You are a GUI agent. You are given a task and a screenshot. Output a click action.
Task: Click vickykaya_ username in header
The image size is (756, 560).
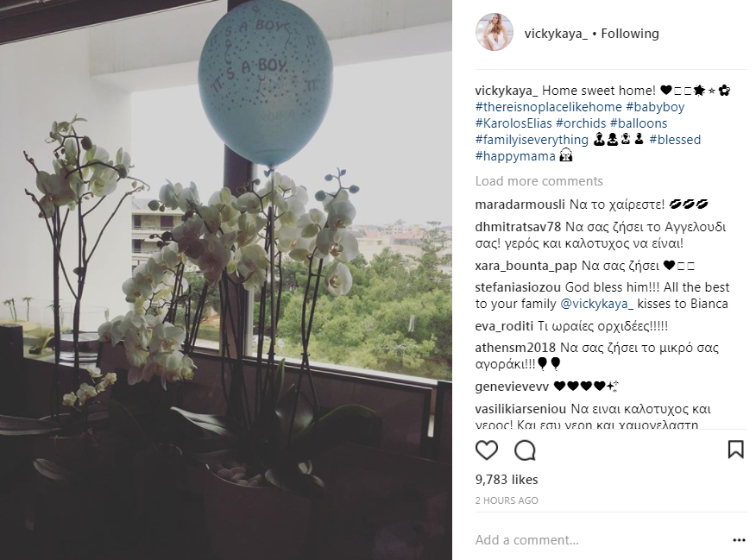click(556, 34)
